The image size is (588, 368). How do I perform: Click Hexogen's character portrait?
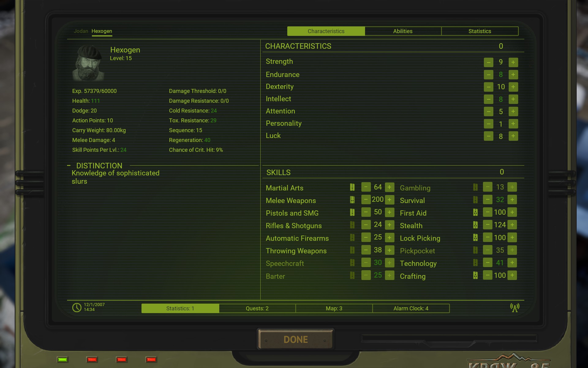[x=88, y=63]
